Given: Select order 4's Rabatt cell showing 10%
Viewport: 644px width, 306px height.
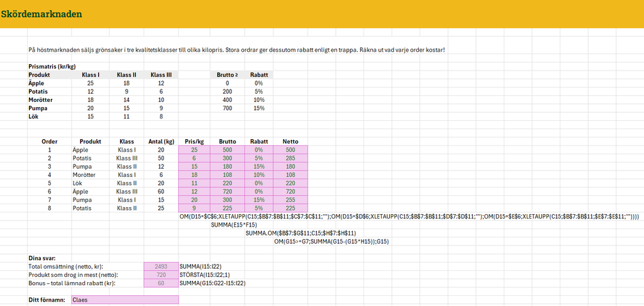Looking at the screenshot, I should tap(258, 175).
